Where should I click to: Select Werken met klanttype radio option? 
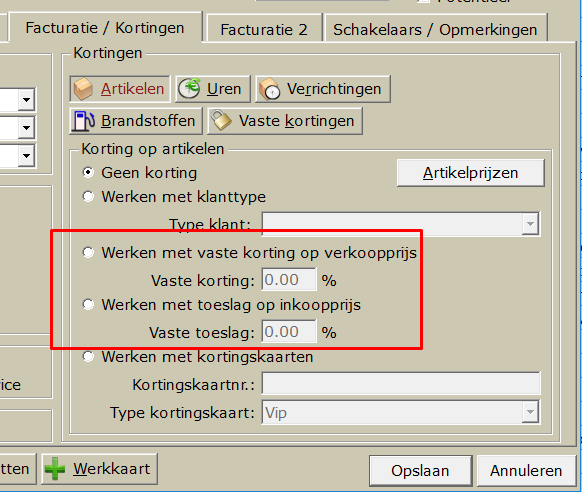point(88,196)
